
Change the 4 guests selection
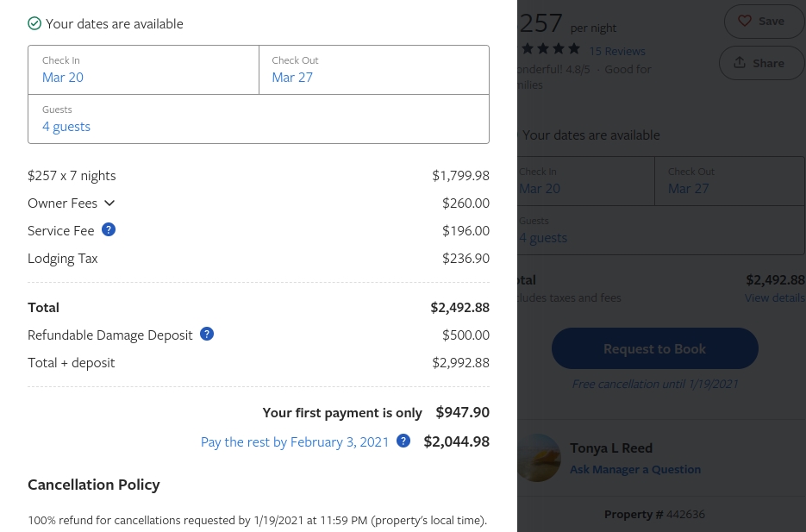[259, 119]
